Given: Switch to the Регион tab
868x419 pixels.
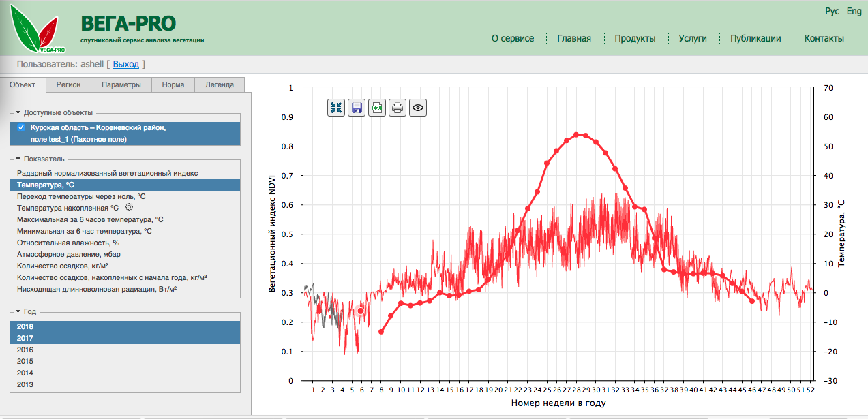Looking at the screenshot, I should tap(68, 84).
